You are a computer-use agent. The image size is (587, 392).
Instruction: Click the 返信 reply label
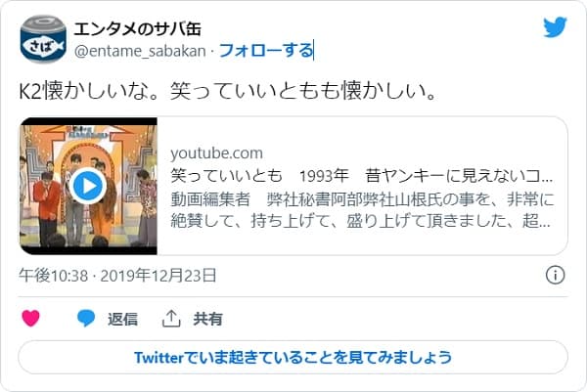coord(122,319)
